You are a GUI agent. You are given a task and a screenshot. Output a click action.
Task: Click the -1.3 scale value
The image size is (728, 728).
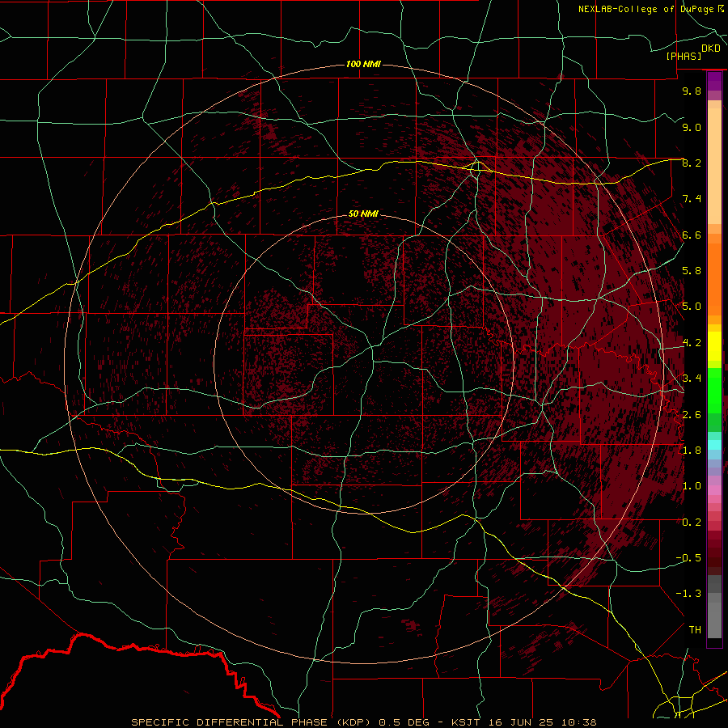[x=688, y=595]
